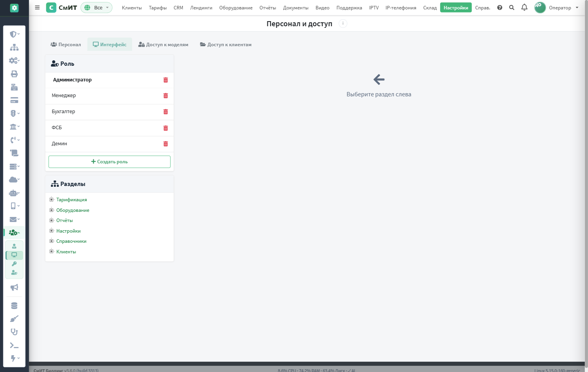The width and height of the screenshot is (588, 372).
Task: Open the database icon in the sidebar
Action: [x=14, y=306]
